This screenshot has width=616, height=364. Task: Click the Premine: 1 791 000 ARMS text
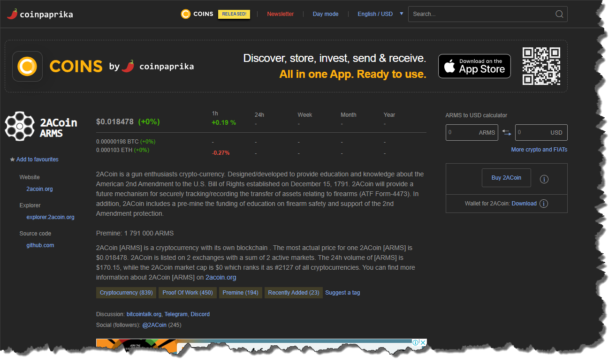coord(135,233)
